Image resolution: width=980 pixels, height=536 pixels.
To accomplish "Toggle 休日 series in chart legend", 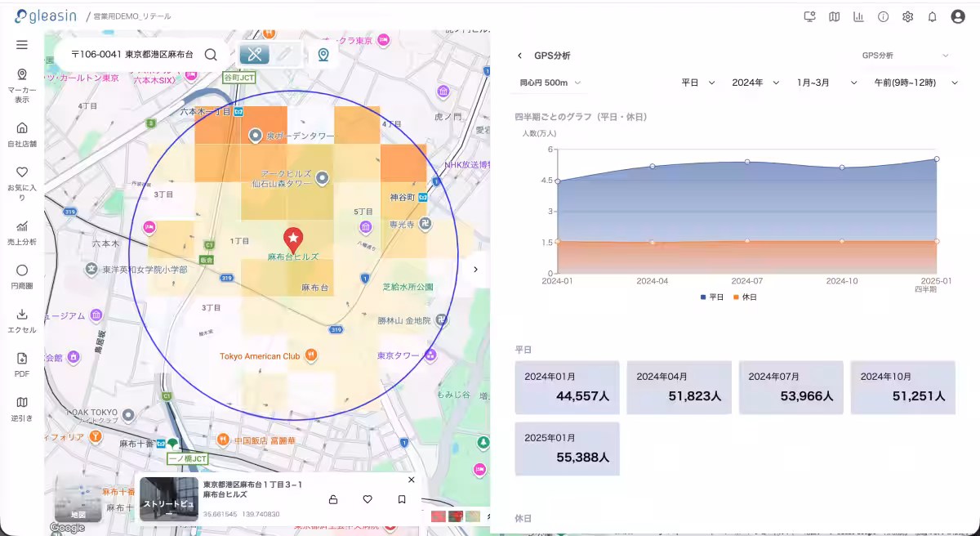I will click(x=744, y=297).
